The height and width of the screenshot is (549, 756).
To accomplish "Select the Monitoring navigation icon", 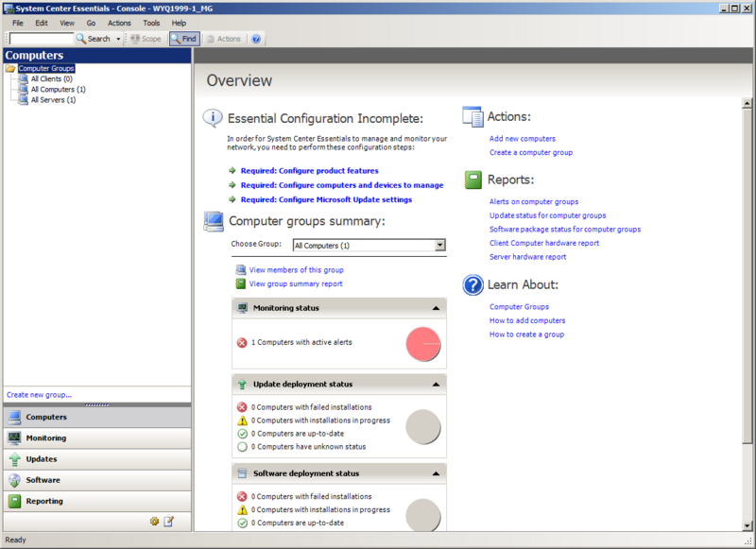I will (x=16, y=438).
